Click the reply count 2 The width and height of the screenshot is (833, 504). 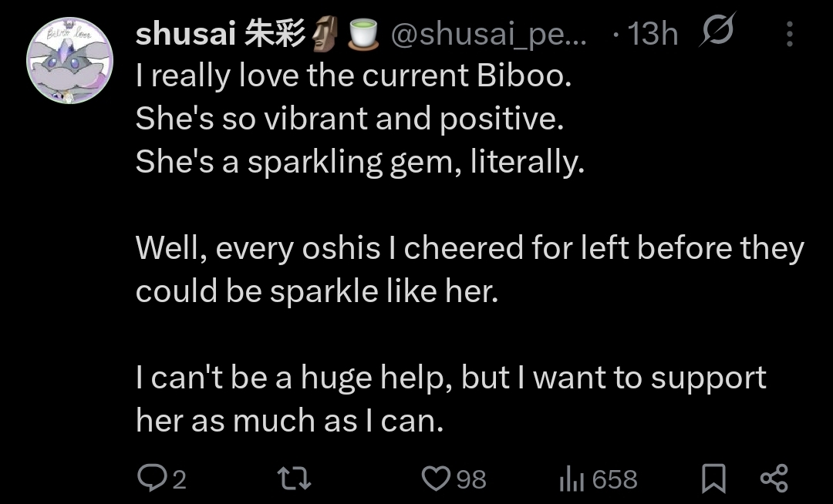[x=178, y=480]
